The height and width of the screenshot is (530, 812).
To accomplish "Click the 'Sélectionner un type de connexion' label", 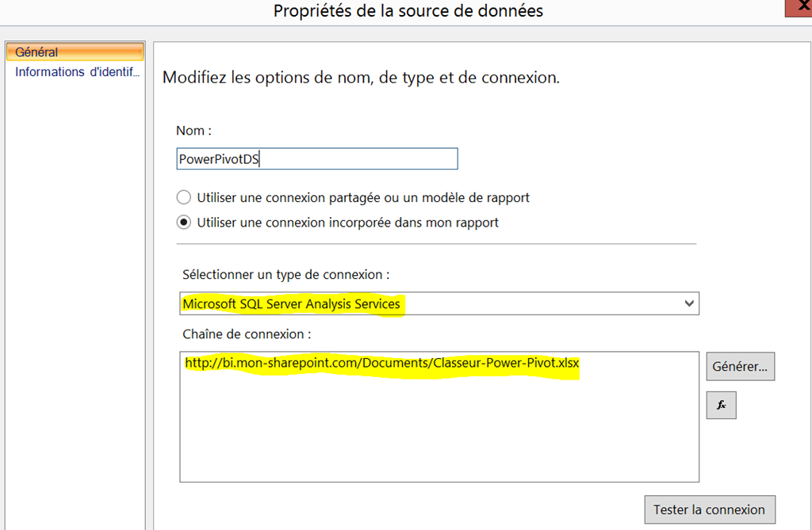I will (x=285, y=275).
